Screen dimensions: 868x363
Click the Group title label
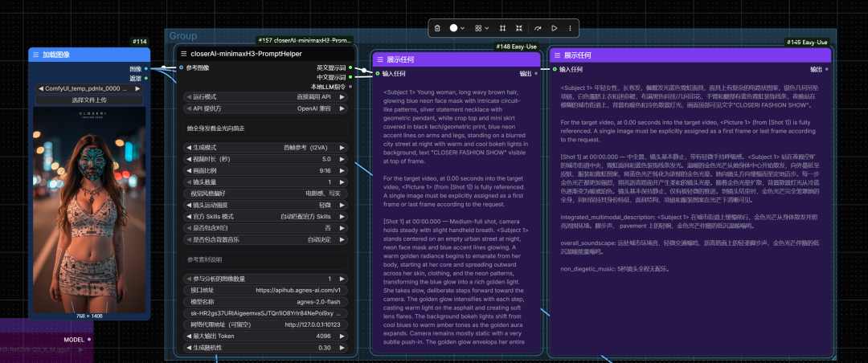182,36
